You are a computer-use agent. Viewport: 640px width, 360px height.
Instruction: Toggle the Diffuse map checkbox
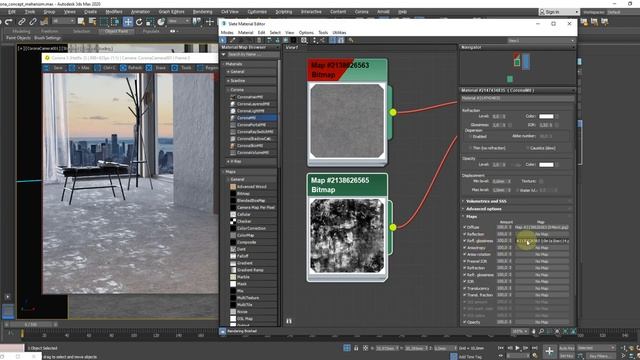point(464,227)
